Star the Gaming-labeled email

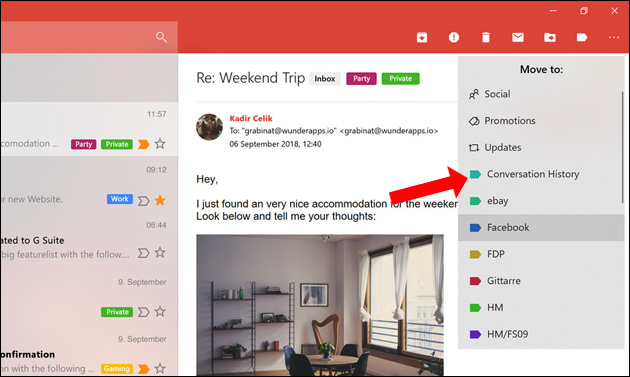click(x=160, y=368)
